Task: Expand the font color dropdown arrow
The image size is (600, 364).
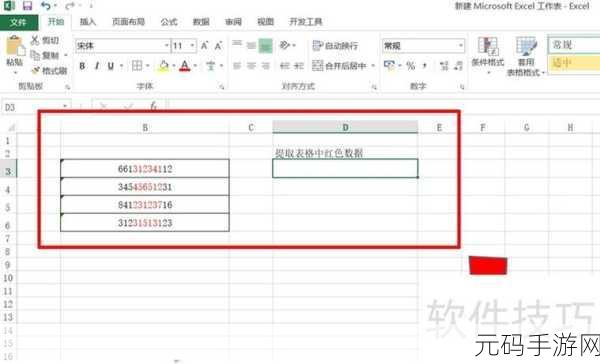Action: pos(195,66)
